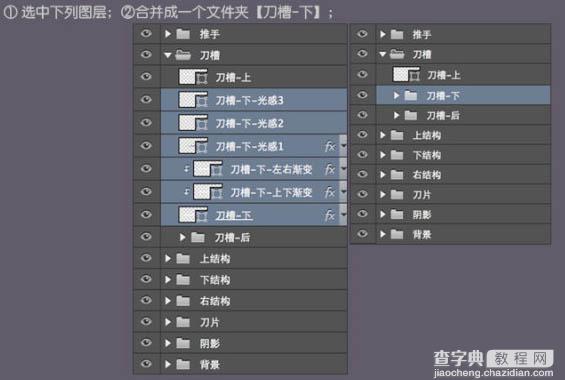Image resolution: width=565 pixels, height=380 pixels.
Task: Select the 刀槽-下-光感2 layer name
Action: click(x=249, y=123)
